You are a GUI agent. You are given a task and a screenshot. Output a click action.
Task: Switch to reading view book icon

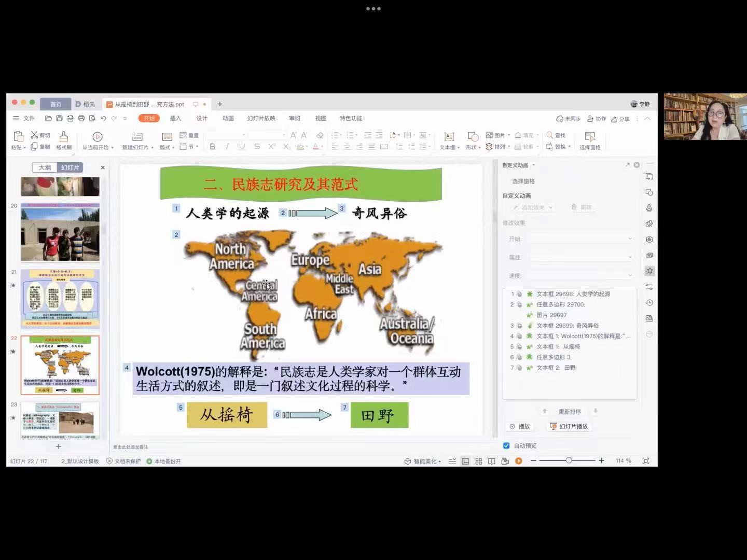(x=492, y=461)
